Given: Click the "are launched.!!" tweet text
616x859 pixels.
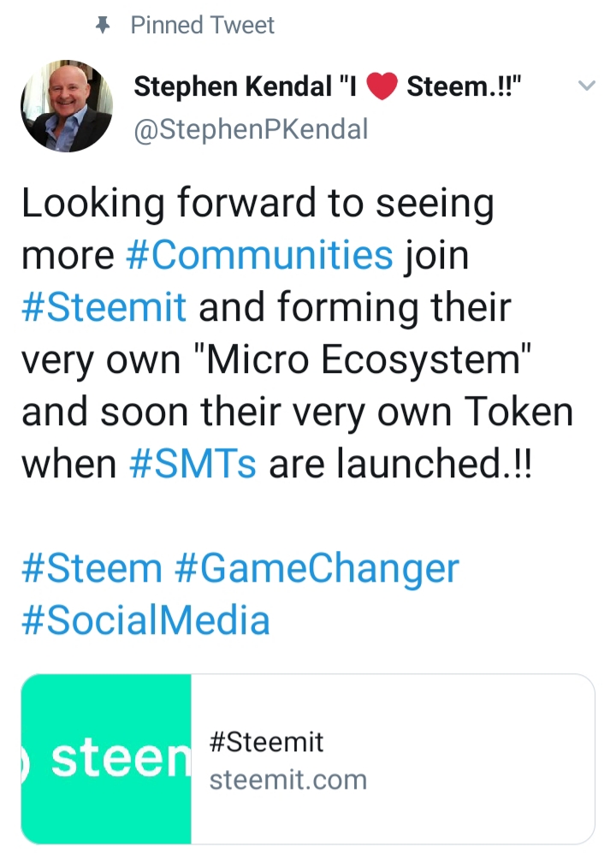Looking at the screenshot, I should [x=400, y=464].
